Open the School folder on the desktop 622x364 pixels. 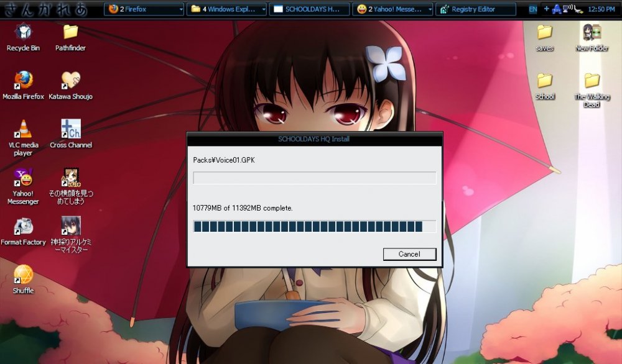[545, 81]
